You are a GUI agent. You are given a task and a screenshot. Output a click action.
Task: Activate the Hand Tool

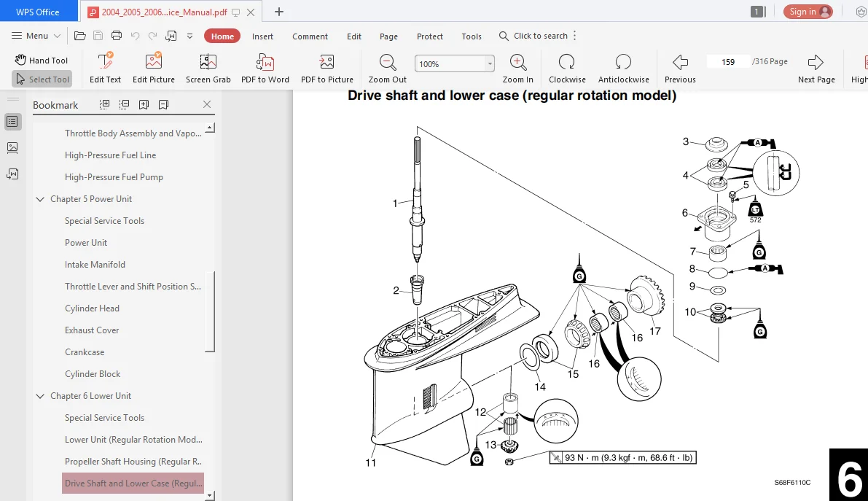pos(42,60)
